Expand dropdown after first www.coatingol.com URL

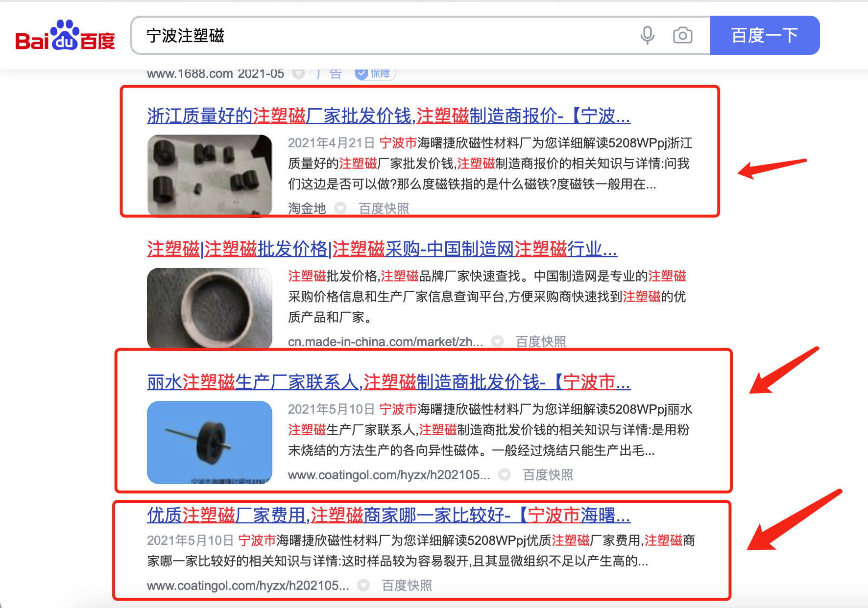[x=505, y=475]
